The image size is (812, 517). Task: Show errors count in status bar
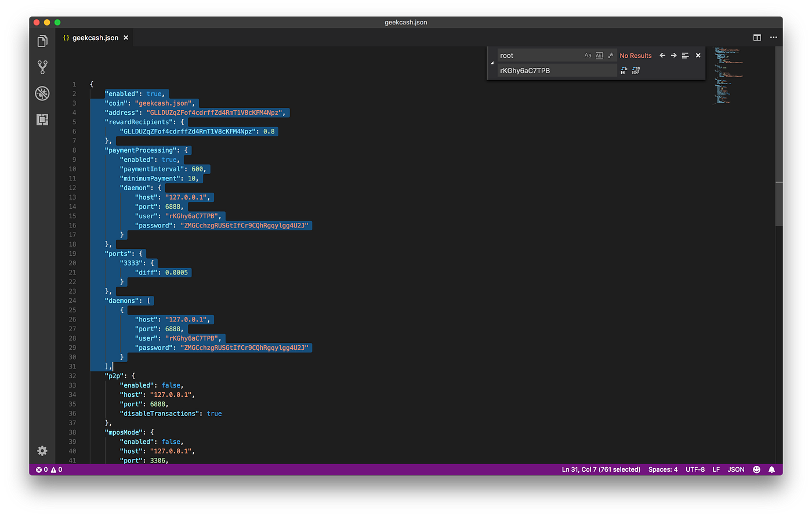[42, 470]
